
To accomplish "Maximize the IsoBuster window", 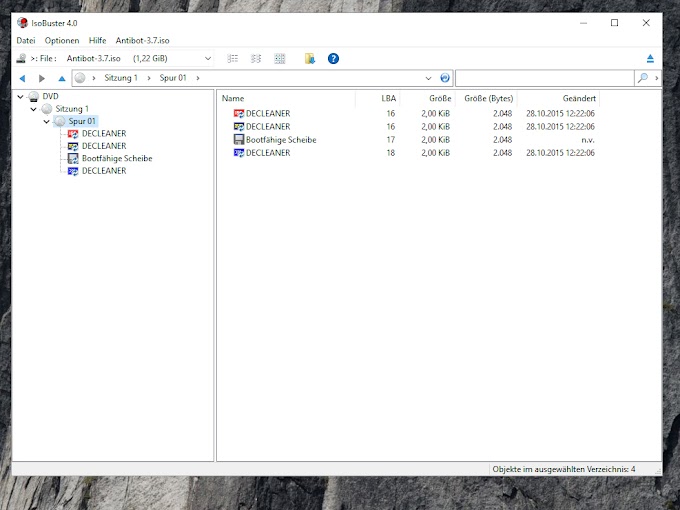I will pyautogui.click(x=615, y=23).
